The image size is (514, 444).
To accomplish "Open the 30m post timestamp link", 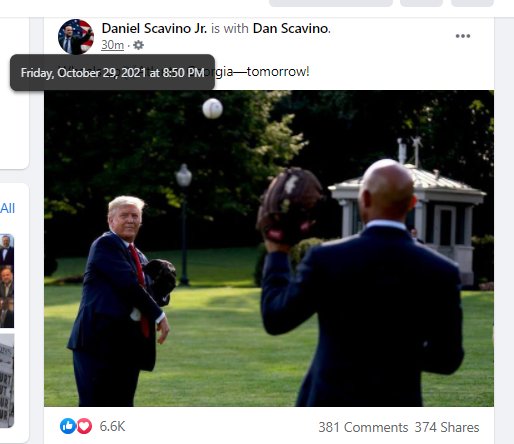I will click(x=112, y=45).
